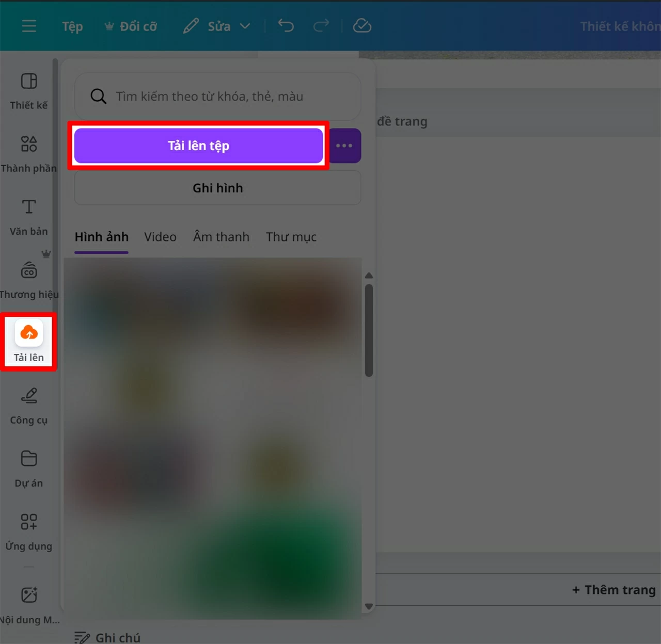661x644 pixels.
Task: Open the hamburger menu
Action: pyautogui.click(x=29, y=26)
